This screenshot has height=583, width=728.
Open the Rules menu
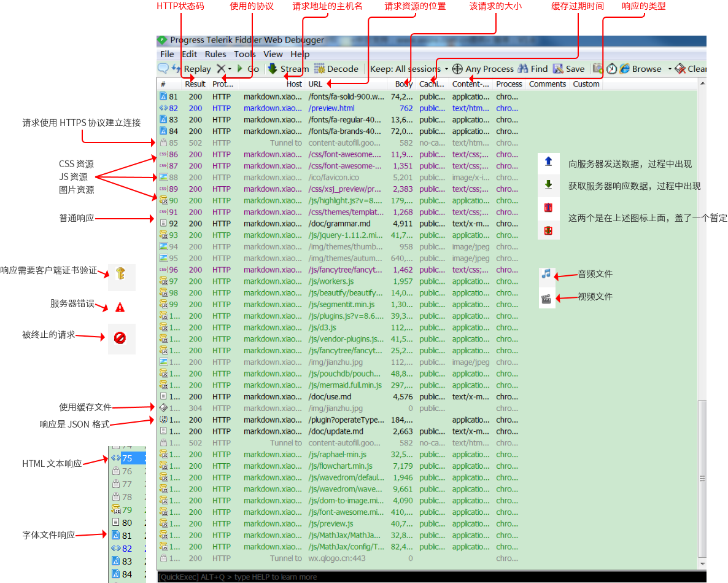click(x=215, y=54)
